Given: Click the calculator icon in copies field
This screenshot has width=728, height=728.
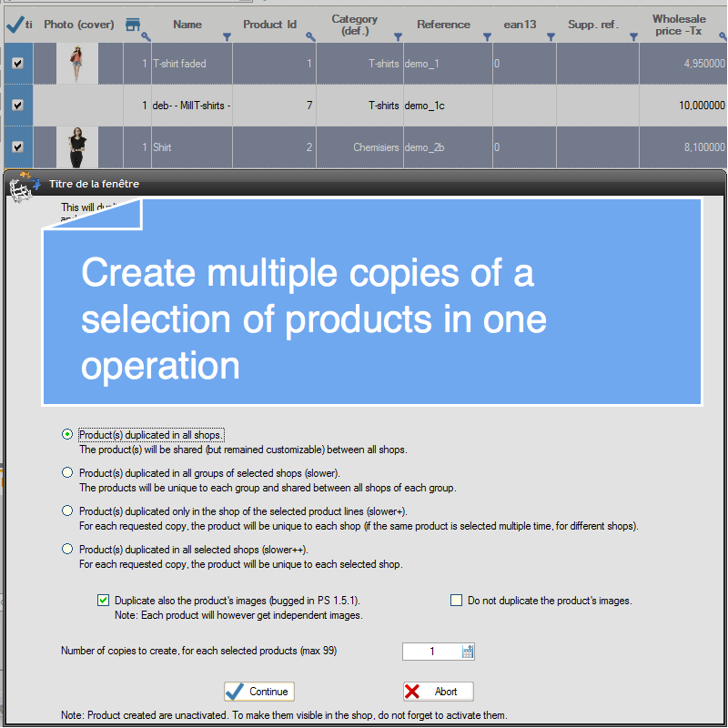Looking at the screenshot, I should pyautogui.click(x=468, y=652).
